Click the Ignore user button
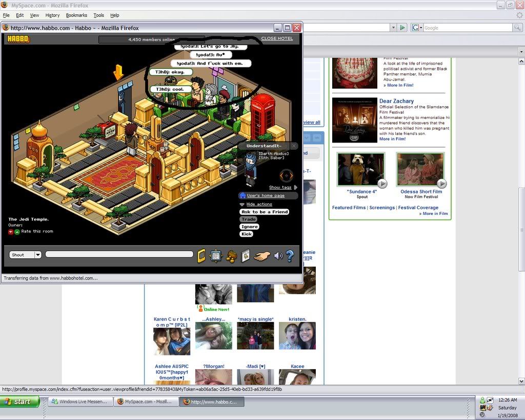The width and height of the screenshot is (525, 420). (249, 227)
